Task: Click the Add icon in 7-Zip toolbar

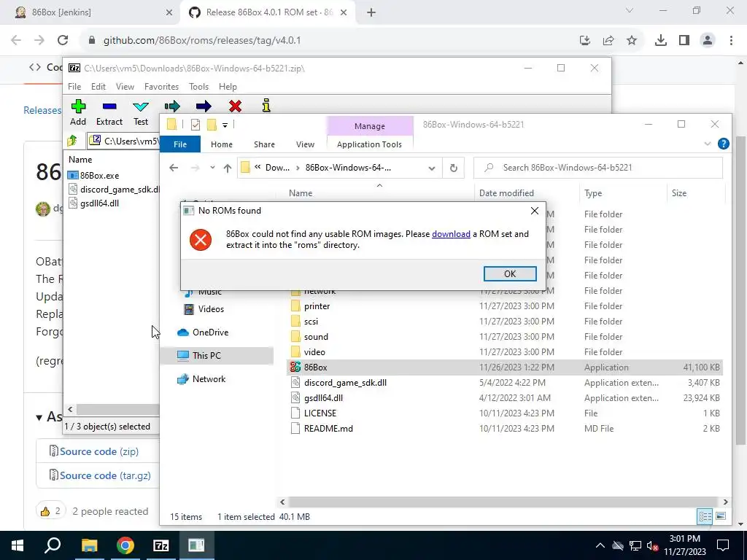Action: click(78, 106)
